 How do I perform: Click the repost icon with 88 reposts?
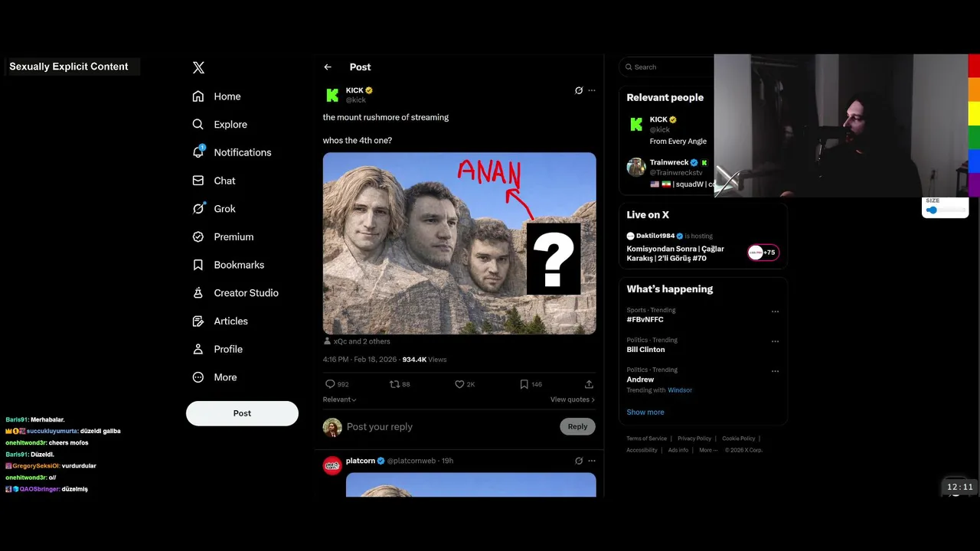tap(394, 384)
